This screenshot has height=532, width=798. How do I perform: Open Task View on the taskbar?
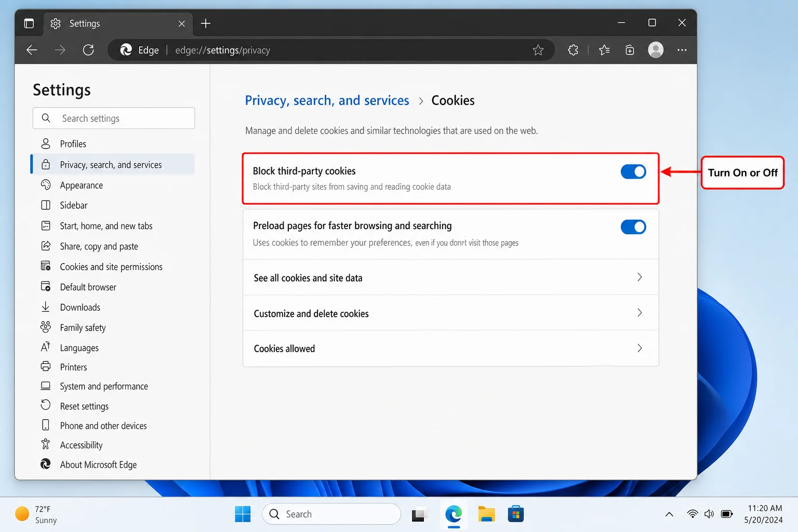click(419, 514)
